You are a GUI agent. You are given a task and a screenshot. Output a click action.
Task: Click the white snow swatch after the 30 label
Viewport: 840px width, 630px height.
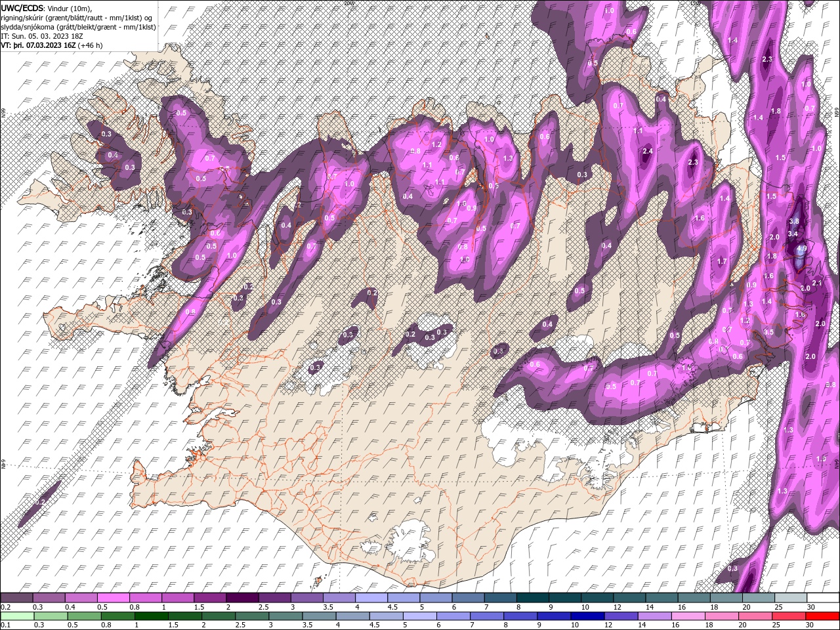click(823, 598)
